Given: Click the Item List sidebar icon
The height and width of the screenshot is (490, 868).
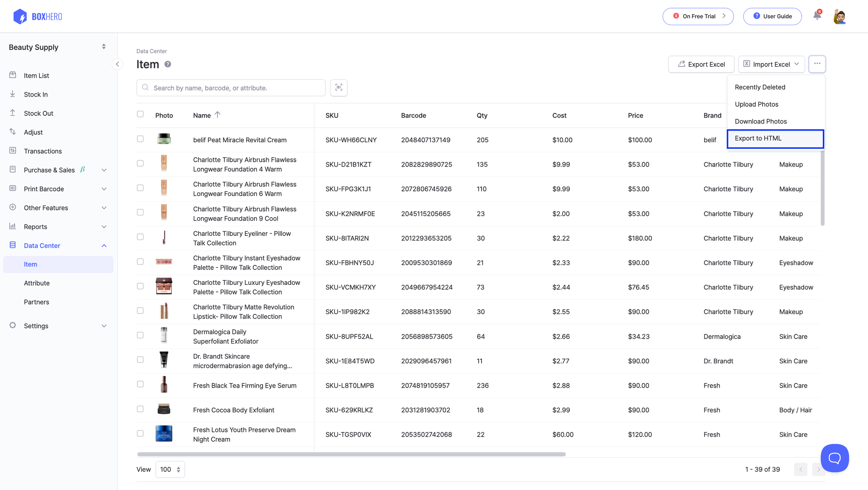Looking at the screenshot, I should 13,75.
